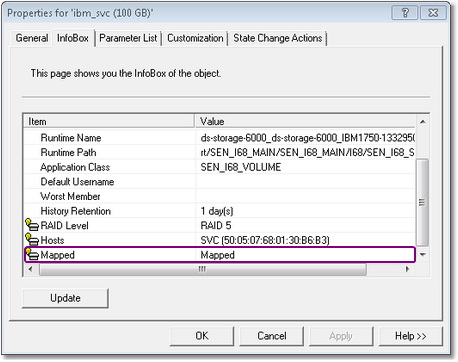Click the RAID Level infobox icon
Image resolution: width=458 pixels, height=362 pixels.
pyautogui.click(x=32, y=225)
